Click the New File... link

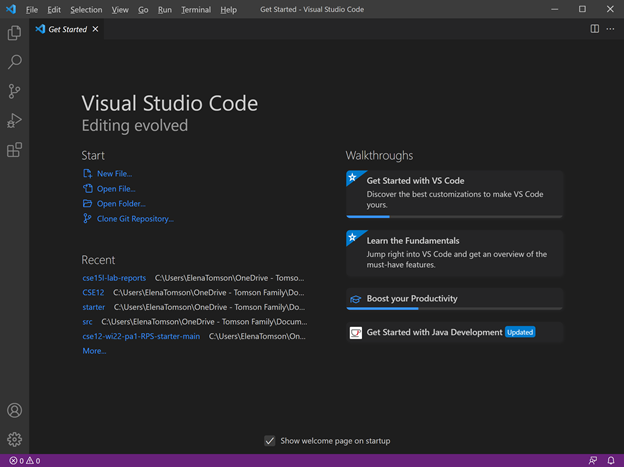115,174
